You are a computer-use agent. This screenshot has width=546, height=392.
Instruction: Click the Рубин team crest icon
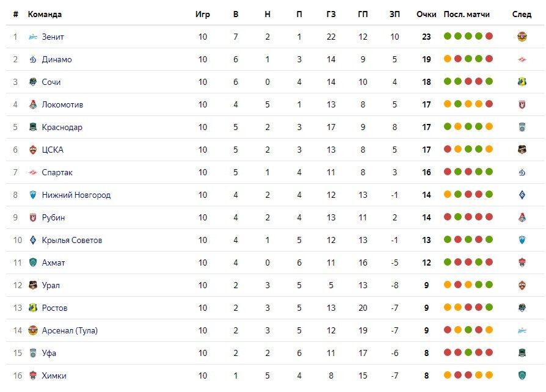(x=33, y=217)
